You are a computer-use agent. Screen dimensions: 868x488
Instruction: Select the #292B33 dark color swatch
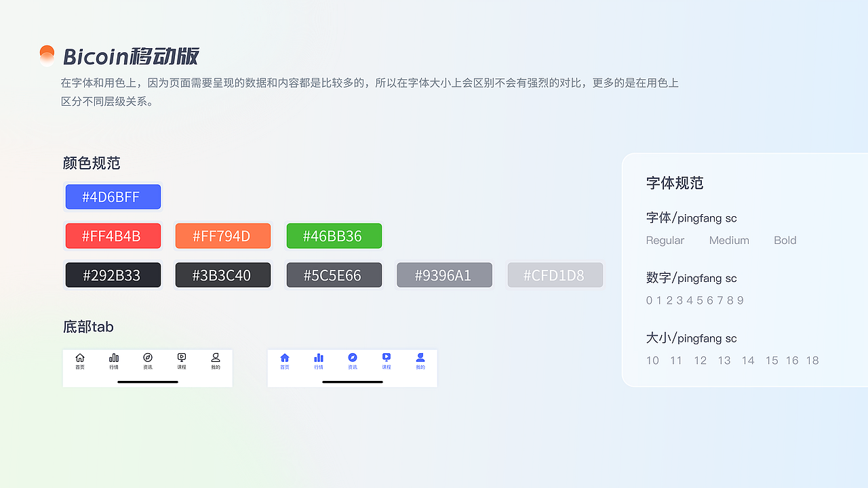[113, 275]
